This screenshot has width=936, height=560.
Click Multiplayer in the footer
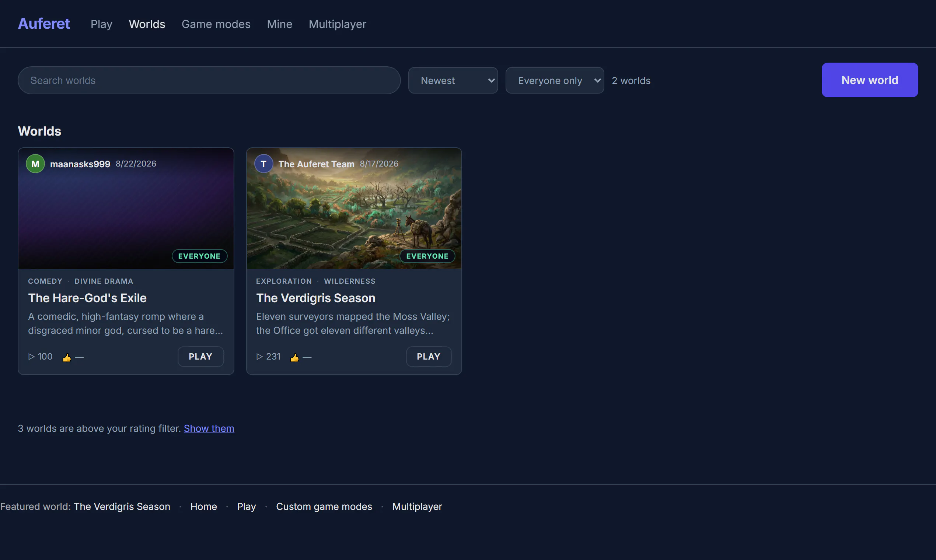(x=417, y=507)
